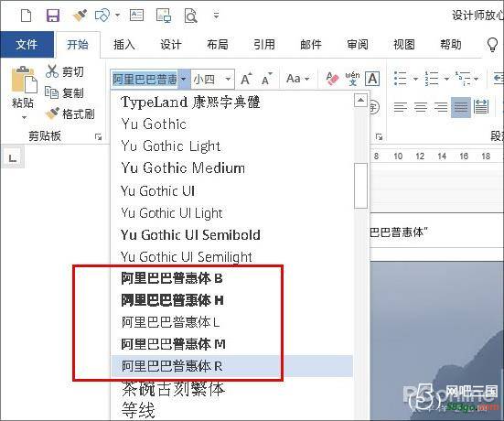Click the New blank document icon
This screenshot has height=421, width=504.
point(26,16)
